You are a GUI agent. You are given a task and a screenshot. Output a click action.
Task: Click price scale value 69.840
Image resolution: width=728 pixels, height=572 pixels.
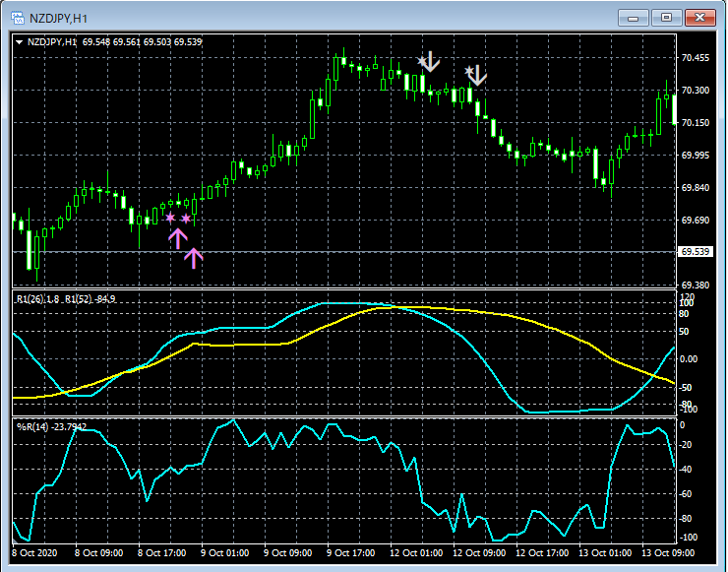[x=695, y=188]
